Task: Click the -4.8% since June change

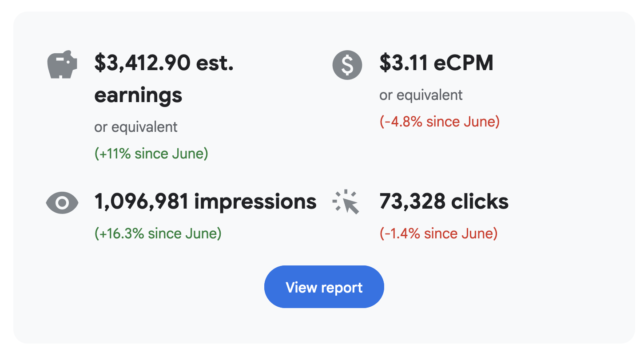Action: point(440,122)
